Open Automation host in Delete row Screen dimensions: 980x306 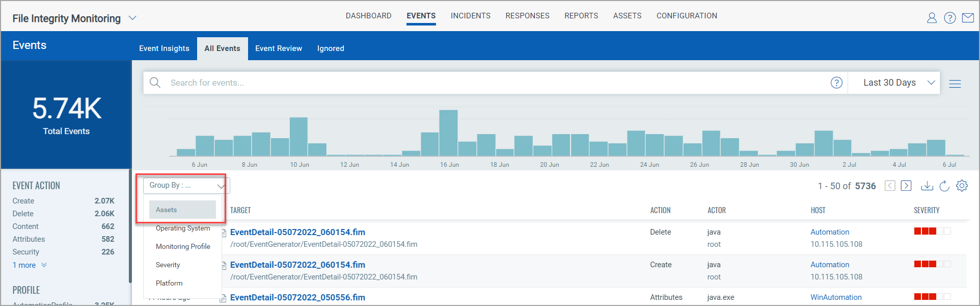[830, 232]
